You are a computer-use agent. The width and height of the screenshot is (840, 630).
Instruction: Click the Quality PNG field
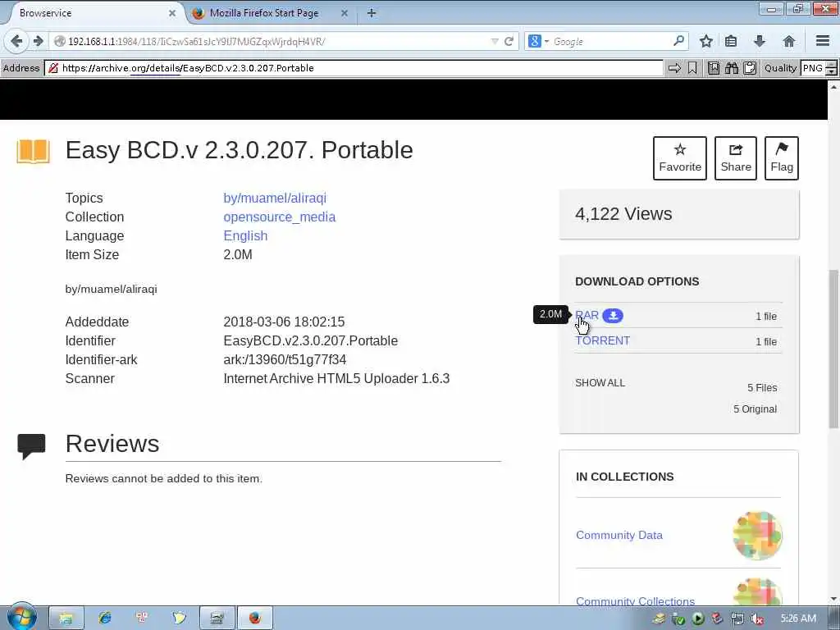click(813, 68)
